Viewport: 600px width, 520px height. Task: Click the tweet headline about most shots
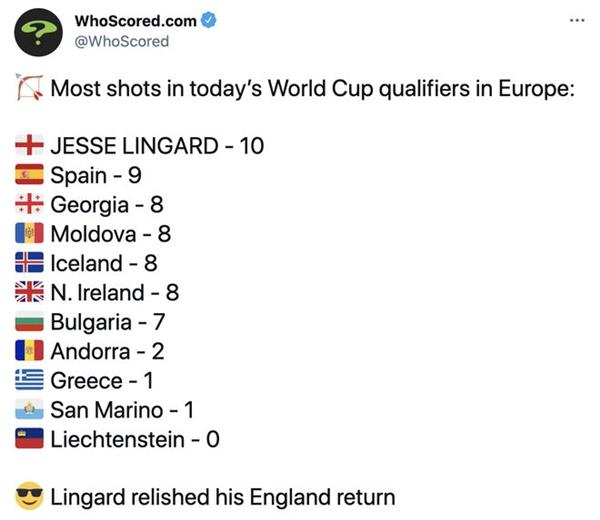click(313, 89)
